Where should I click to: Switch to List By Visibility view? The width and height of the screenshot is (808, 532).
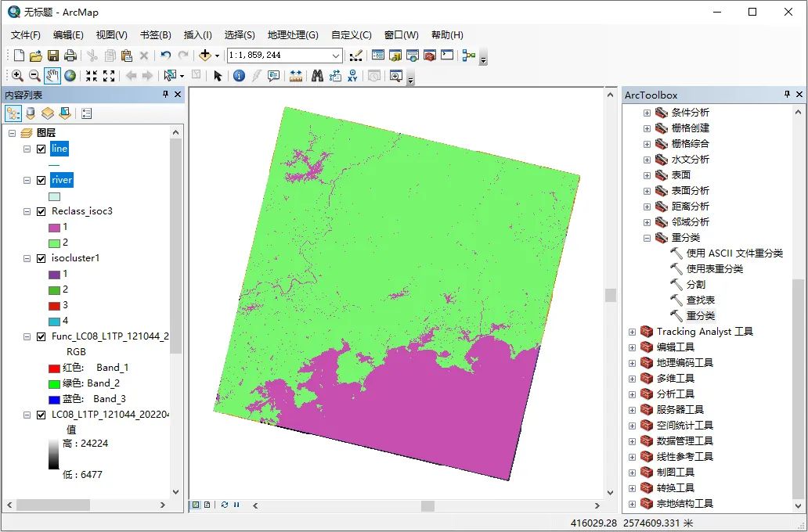[x=48, y=113]
